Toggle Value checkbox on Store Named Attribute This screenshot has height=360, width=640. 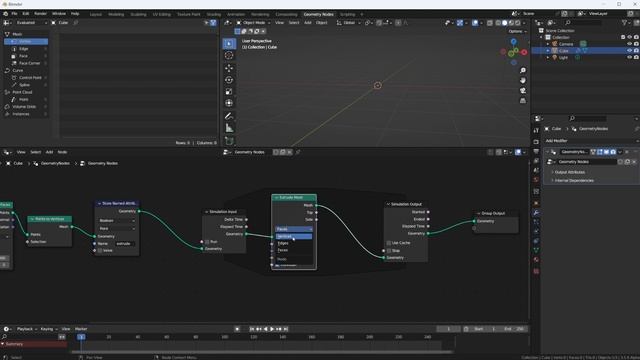pyautogui.click(x=100, y=251)
